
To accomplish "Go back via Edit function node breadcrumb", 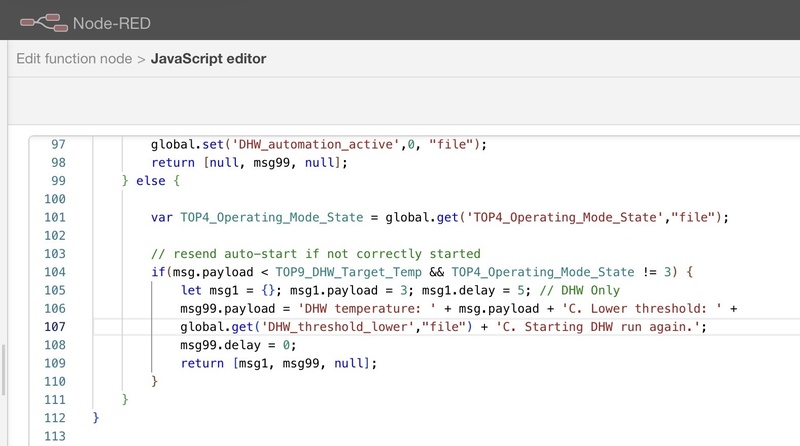I will (x=74, y=59).
